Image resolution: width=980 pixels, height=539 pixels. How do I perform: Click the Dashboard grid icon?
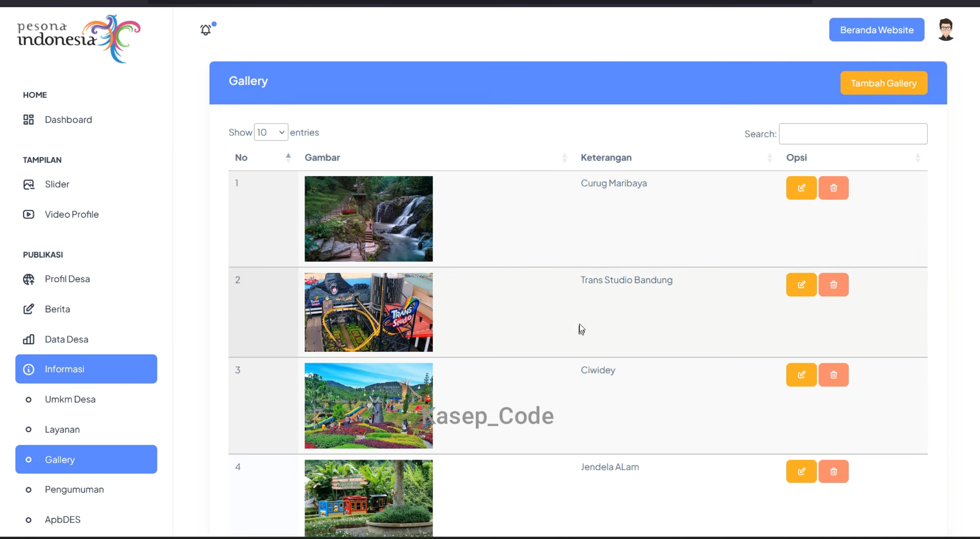28,120
